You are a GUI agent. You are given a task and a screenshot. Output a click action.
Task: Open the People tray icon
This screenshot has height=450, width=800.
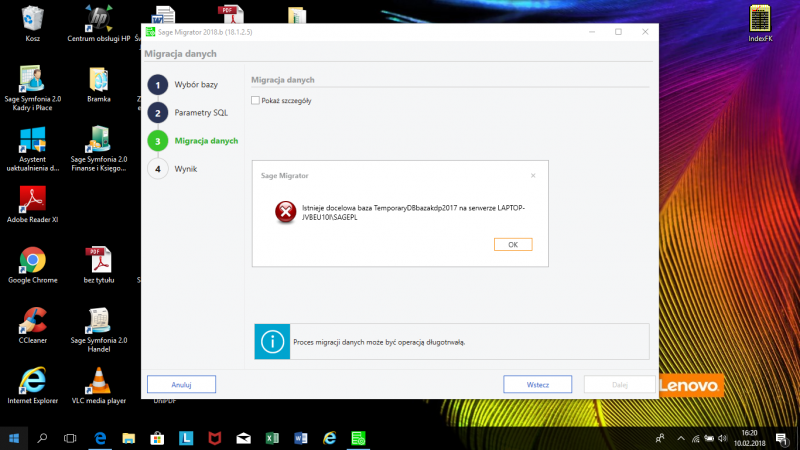660,438
